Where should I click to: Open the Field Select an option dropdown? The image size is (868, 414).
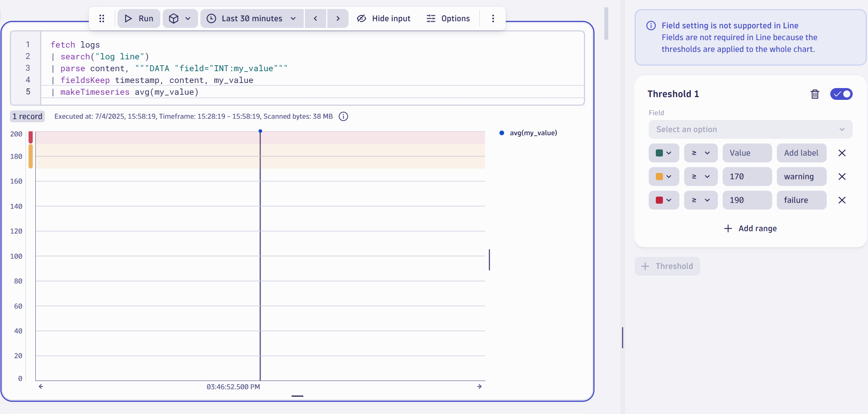coord(751,129)
